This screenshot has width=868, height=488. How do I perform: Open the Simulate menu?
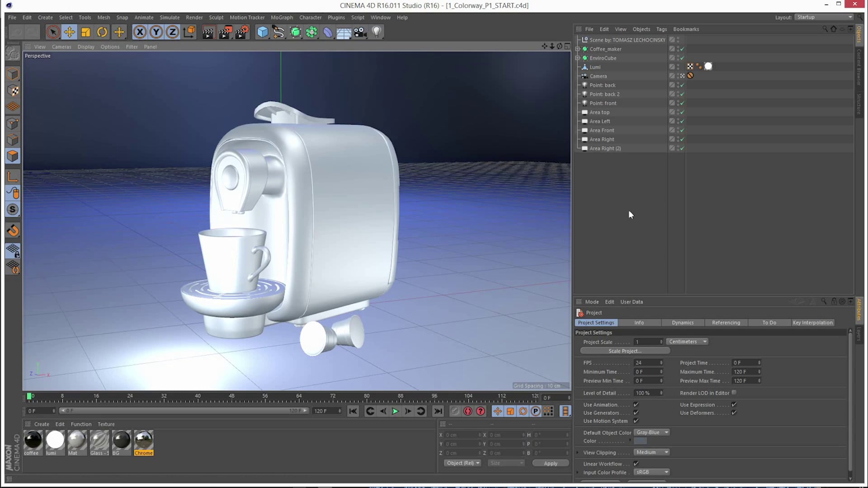pos(170,17)
